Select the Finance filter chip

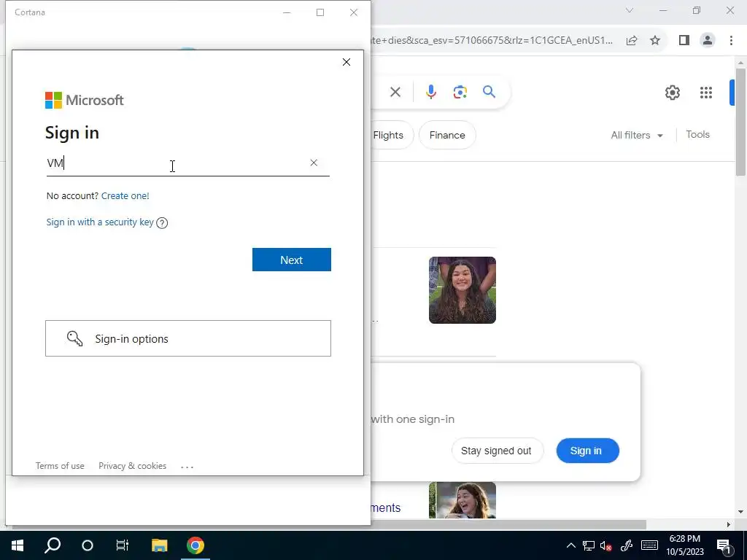point(447,135)
